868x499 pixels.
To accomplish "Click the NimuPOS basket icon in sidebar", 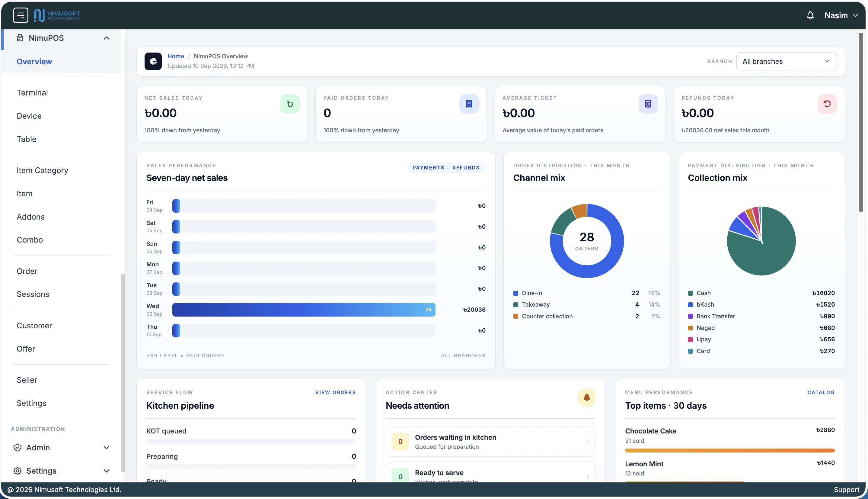I will (x=20, y=38).
